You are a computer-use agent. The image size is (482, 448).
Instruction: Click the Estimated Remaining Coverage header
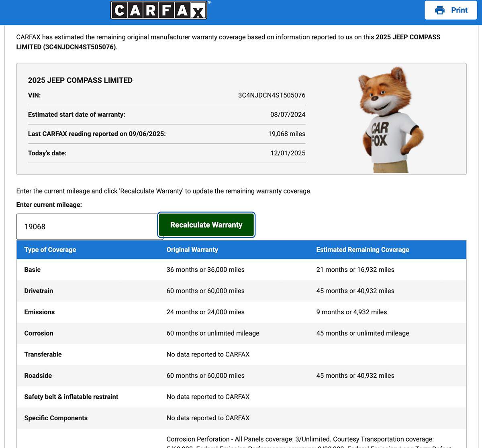tap(363, 250)
